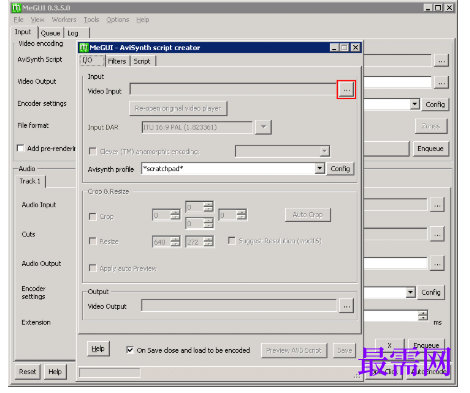
Task: Enable the Crop checkbox
Action: click(93, 216)
